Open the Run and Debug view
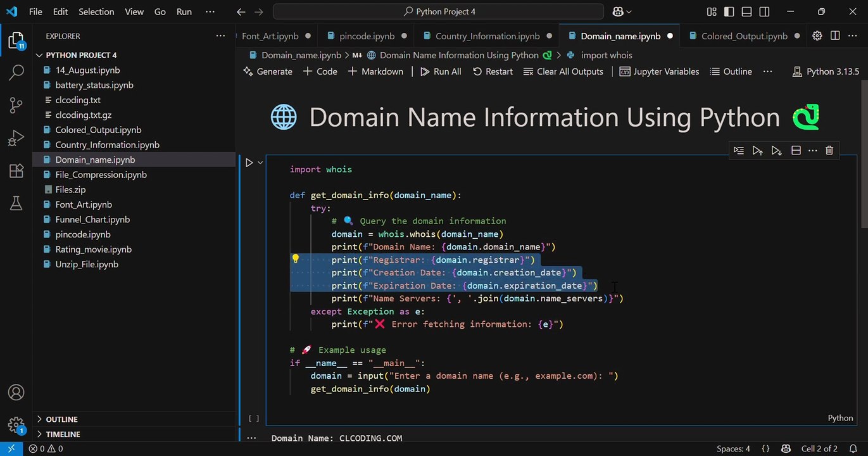The height and width of the screenshot is (456, 868). [16, 137]
